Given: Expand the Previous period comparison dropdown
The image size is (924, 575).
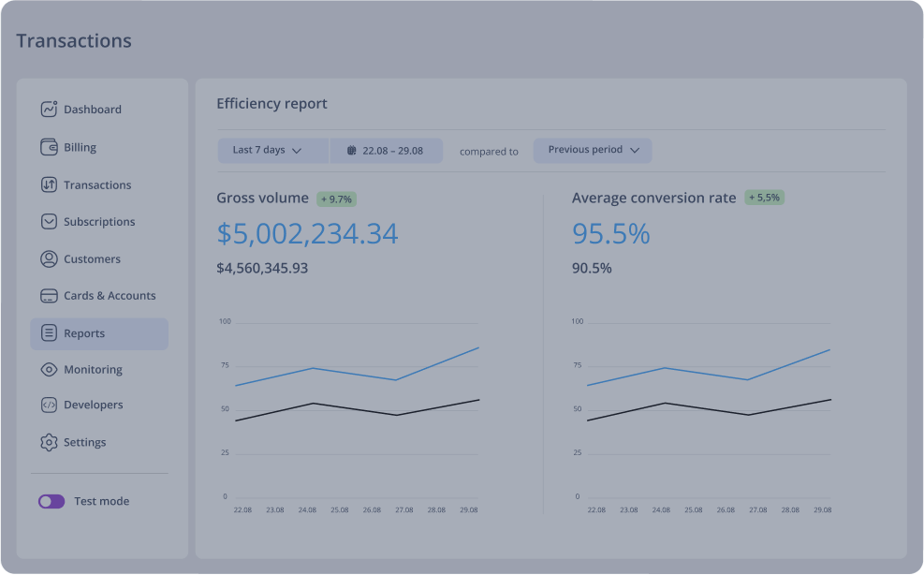Looking at the screenshot, I should [592, 150].
